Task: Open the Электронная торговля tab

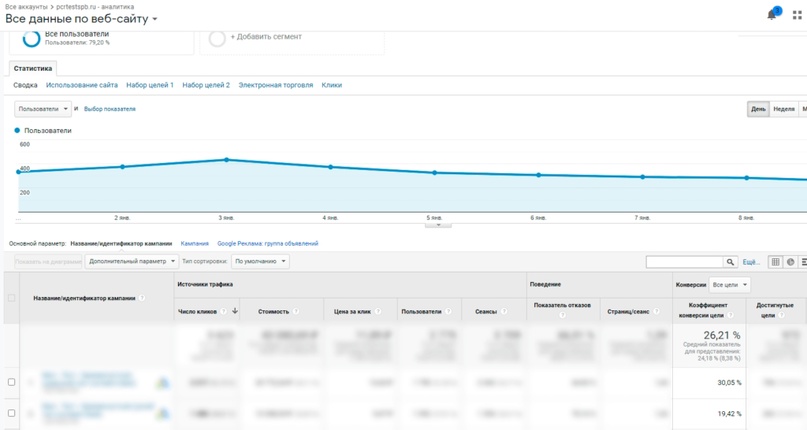Action: click(x=275, y=85)
